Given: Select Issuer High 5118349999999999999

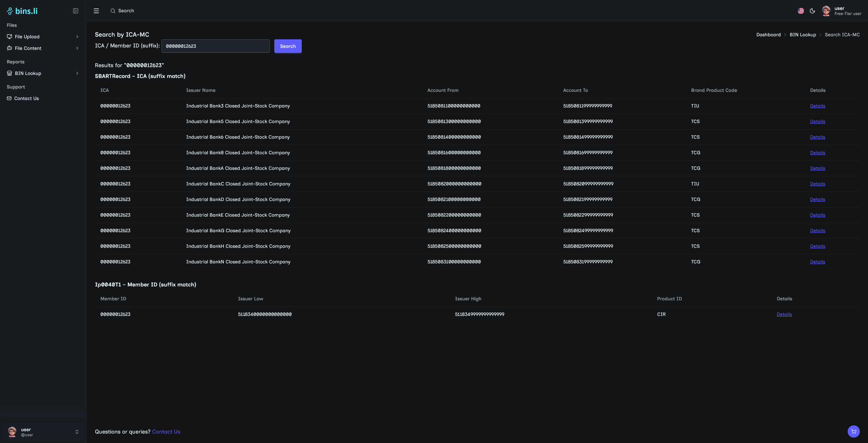Looking at the screenshot, I should pos(479,314).
